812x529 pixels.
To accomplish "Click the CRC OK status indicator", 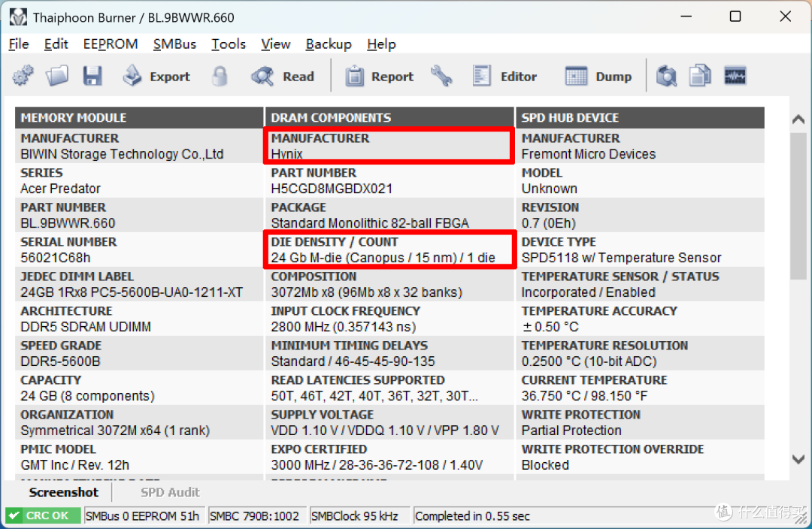I will 43,516.
